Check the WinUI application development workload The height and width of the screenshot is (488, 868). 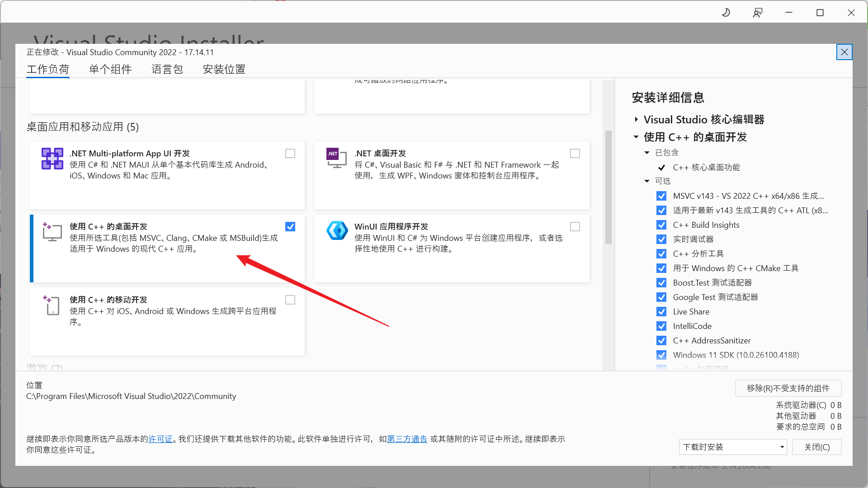click(x=575, y=227)
